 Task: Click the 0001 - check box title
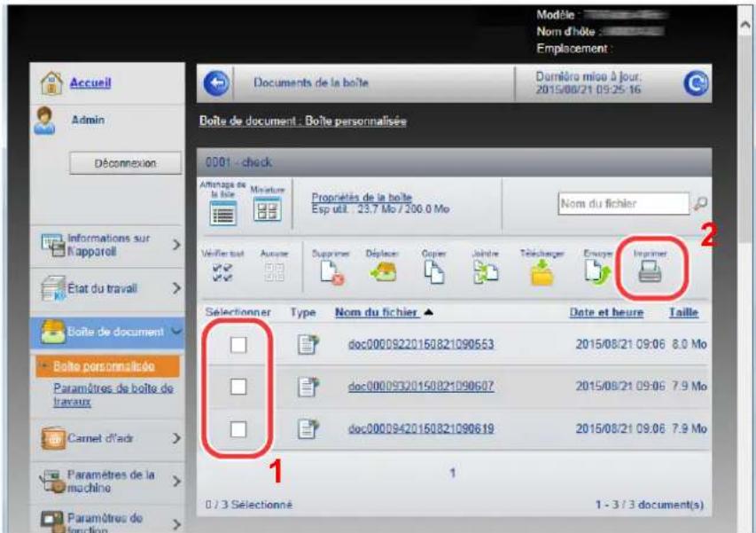238,162
